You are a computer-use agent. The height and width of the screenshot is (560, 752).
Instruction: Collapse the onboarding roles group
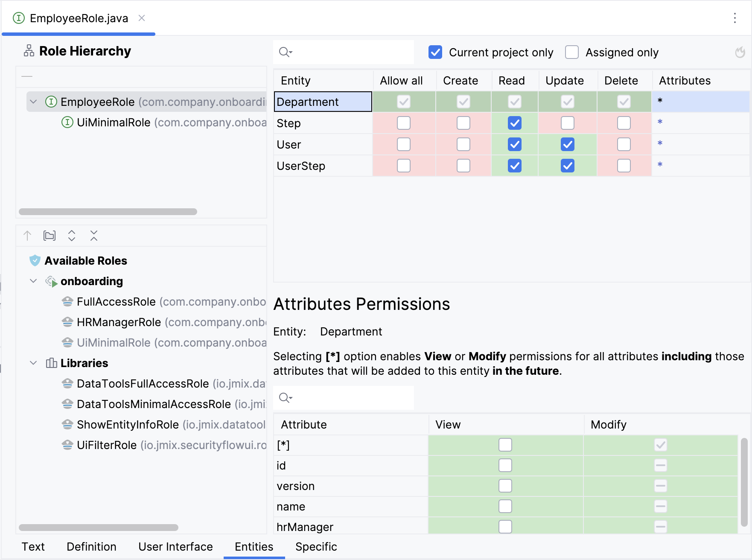click(x=33, y=281)
